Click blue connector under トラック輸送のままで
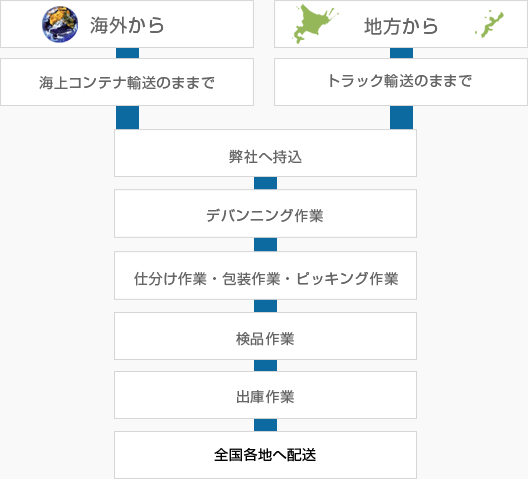 click(x=401, y=118)
